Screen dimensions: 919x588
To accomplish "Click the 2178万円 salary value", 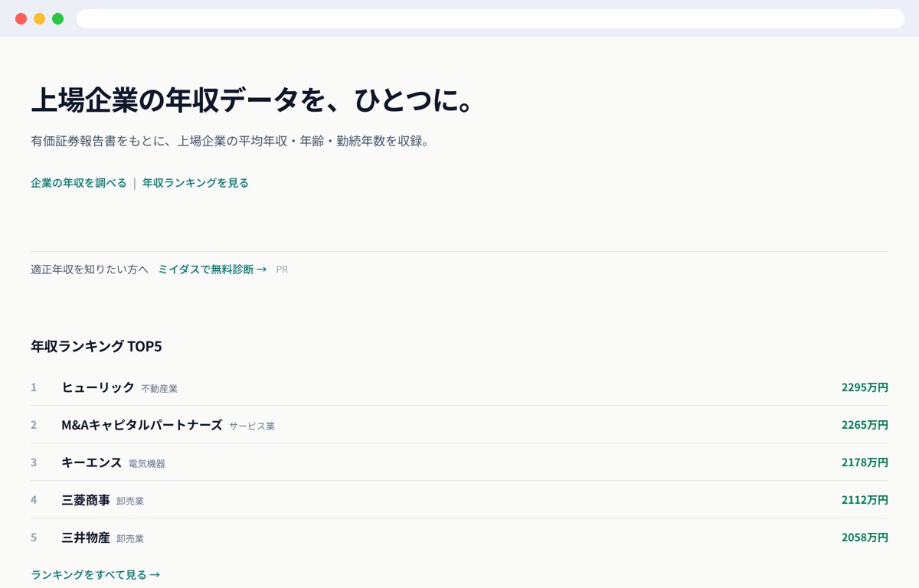I will click(865, 462).
